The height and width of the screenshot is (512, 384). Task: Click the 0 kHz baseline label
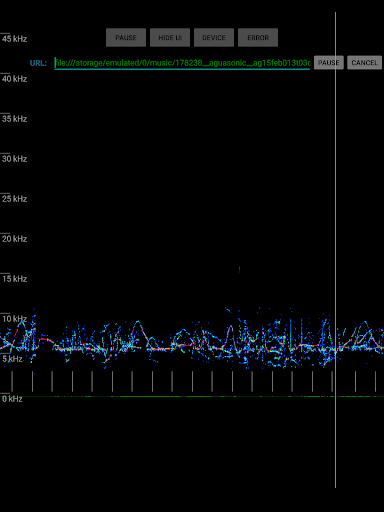pos(12,399)
